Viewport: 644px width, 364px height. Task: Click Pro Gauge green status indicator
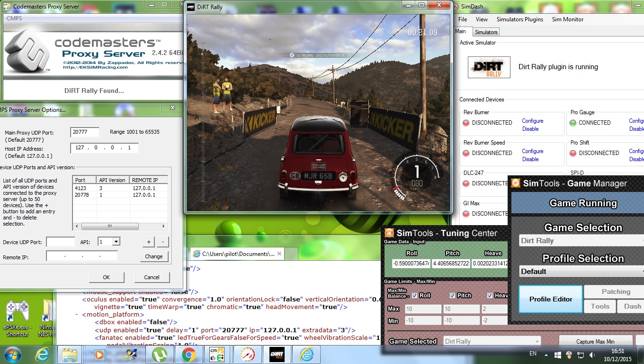pyautogui.click(x=573, y=123)
